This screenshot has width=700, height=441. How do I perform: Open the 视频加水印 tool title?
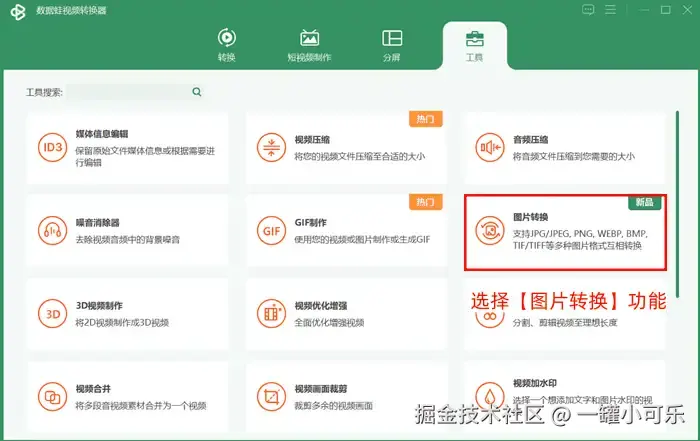(x=535, y=383)
